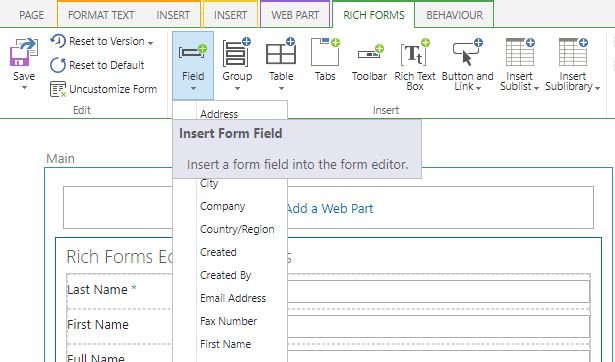Image resolution: width=615 pixels, height=362 pixels.
Task: Click the First Name text input box
Action: [x=438, y=326]
